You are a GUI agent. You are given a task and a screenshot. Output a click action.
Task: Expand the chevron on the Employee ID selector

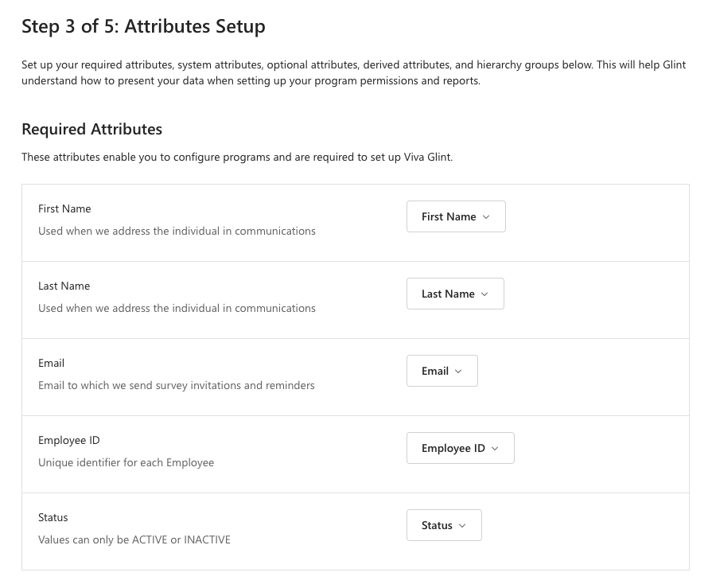click(494, 448)
